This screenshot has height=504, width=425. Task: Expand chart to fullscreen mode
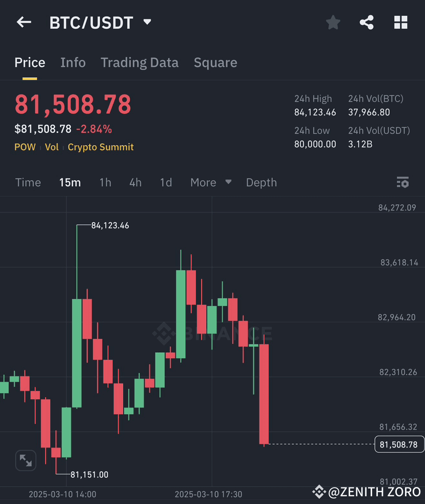click(x=26, y=460)
